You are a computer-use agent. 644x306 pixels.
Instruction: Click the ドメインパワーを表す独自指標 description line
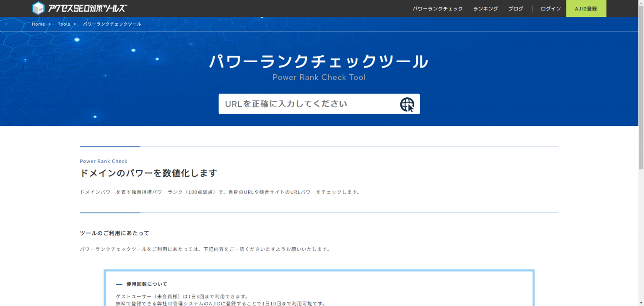(x=220, y=192)
